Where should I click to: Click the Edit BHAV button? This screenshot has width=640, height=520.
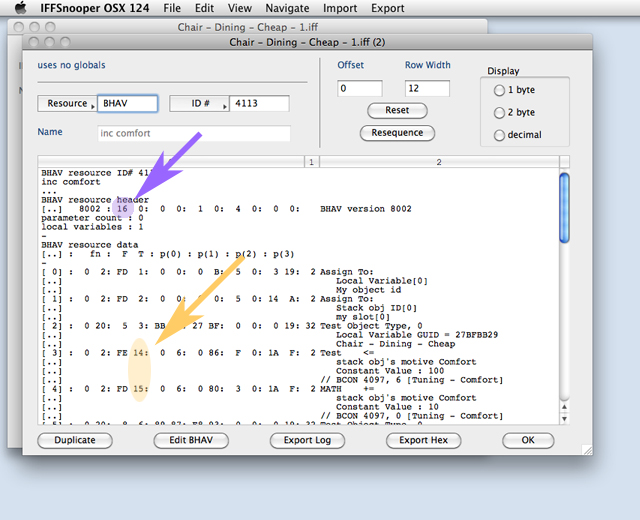click(191, 440)
